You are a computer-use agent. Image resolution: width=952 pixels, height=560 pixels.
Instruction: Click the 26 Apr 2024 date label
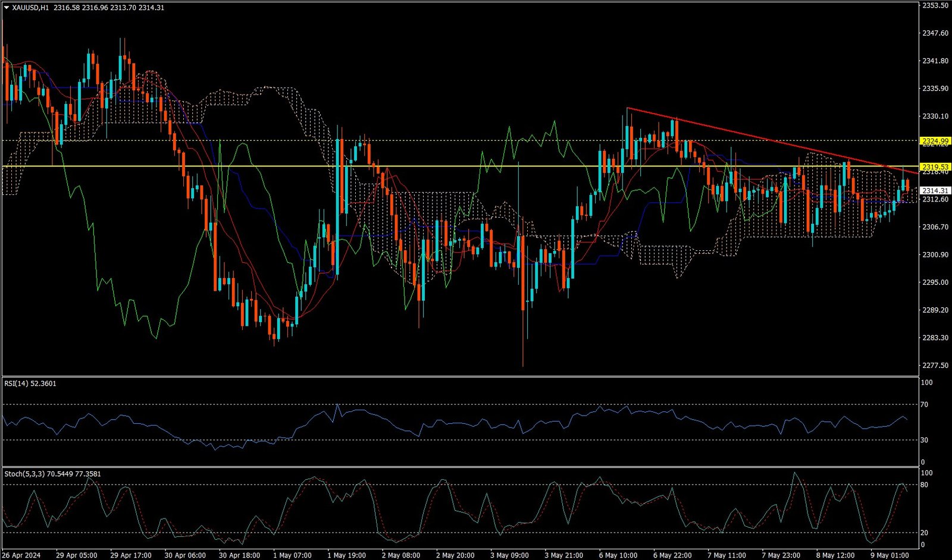[x=22, y=555]
